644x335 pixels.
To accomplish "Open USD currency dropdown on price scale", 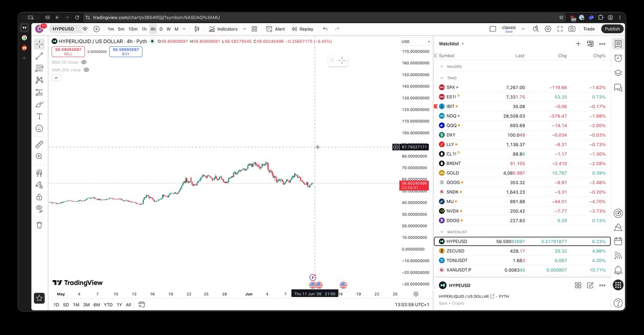I will tap(415, 41).
